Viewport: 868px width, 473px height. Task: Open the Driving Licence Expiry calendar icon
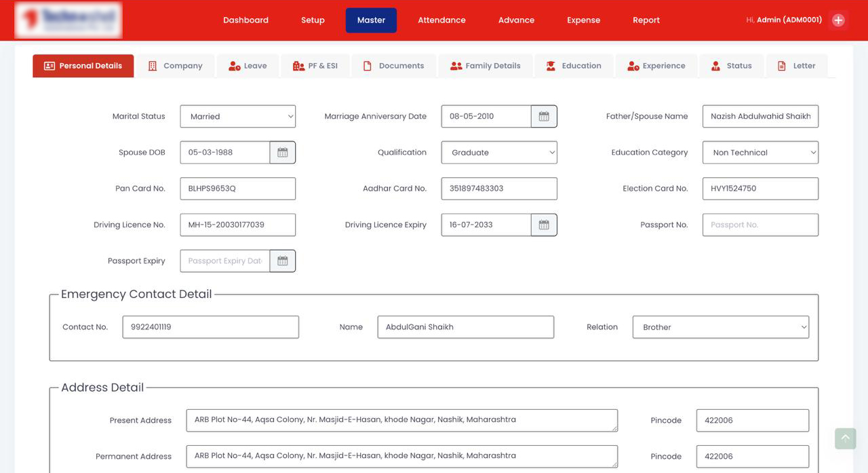coord(544,225)
